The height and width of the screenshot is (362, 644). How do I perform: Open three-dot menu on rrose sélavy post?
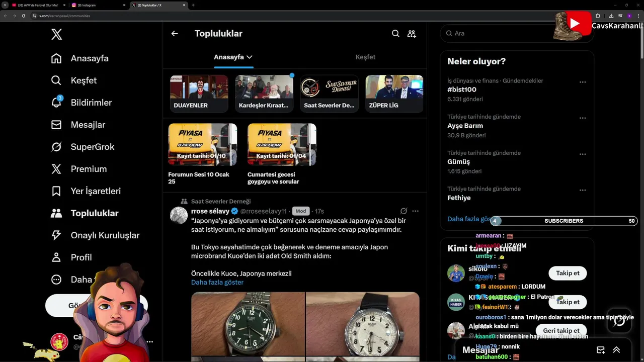point(415,211)
